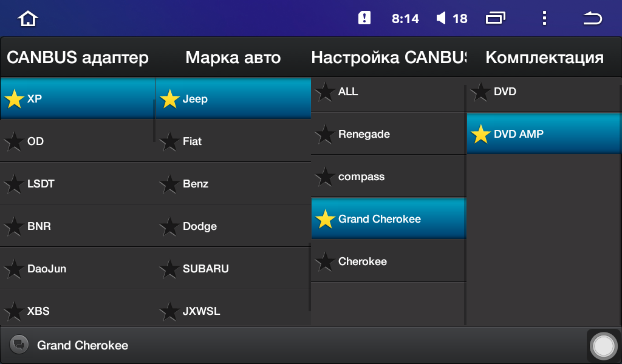Choose the LSDT adapter row

click(78, 184)
